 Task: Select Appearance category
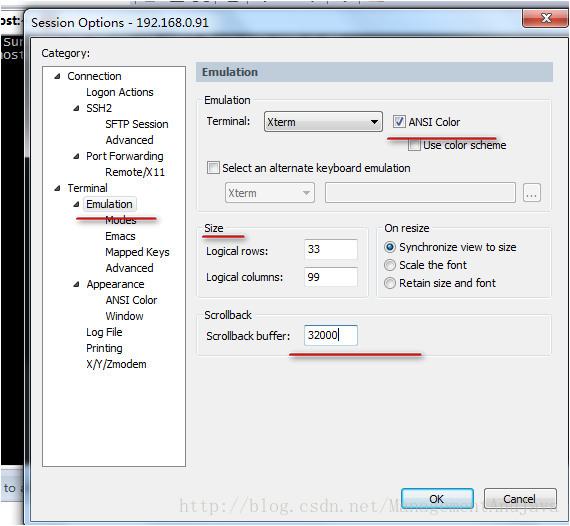tap(115, 284)
